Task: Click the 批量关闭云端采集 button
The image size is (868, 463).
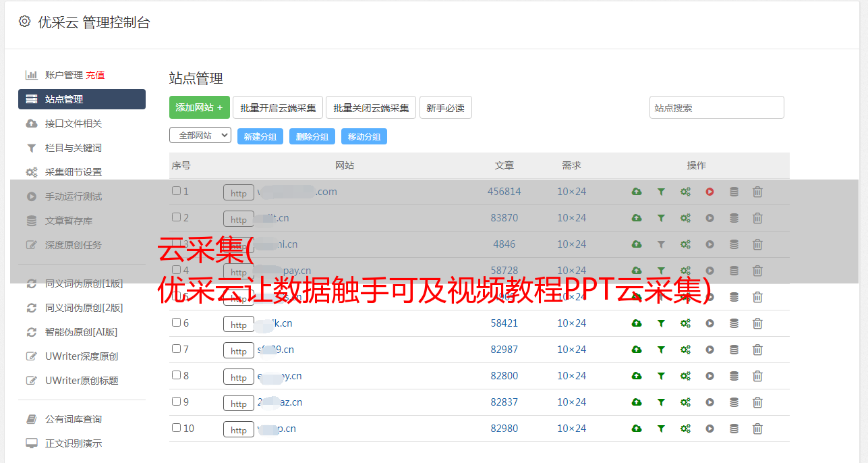Action: (x=371, y=107)
